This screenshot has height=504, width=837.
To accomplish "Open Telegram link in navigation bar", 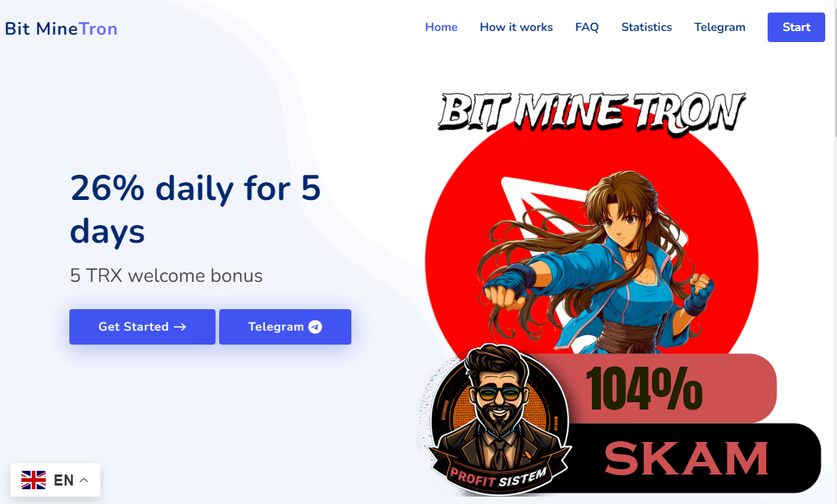I will click(x=720, y=27).
